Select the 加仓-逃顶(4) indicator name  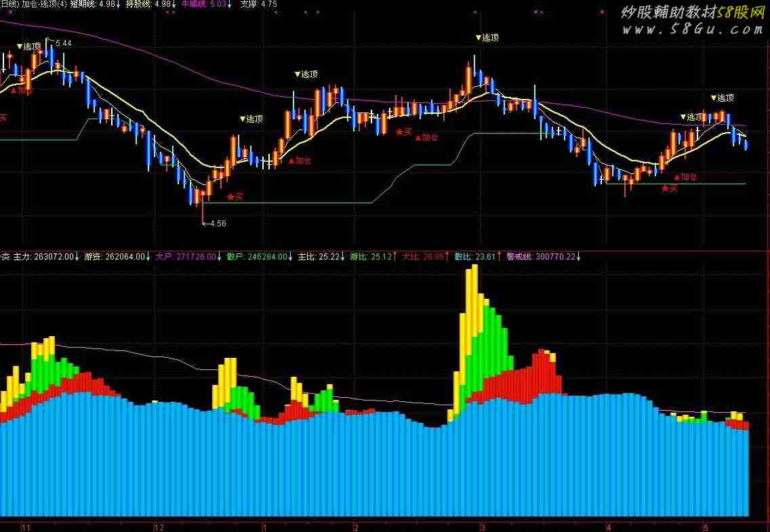44,5
